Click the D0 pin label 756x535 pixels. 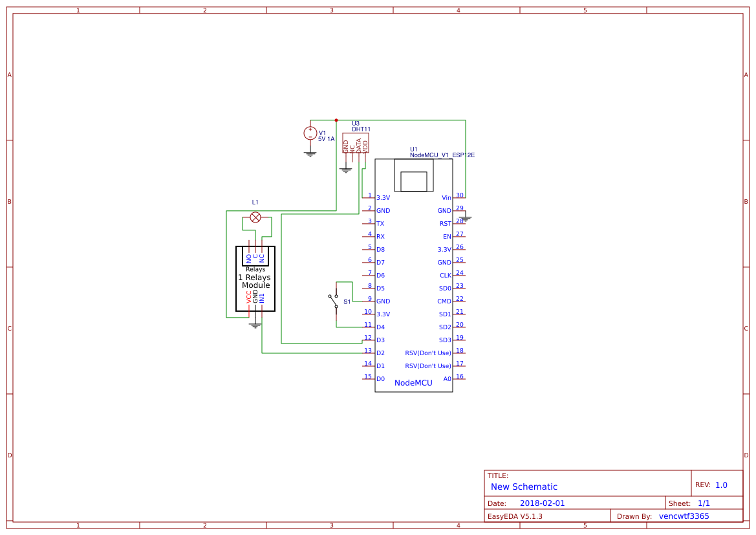pyautogui.click(x=380, y=379)
